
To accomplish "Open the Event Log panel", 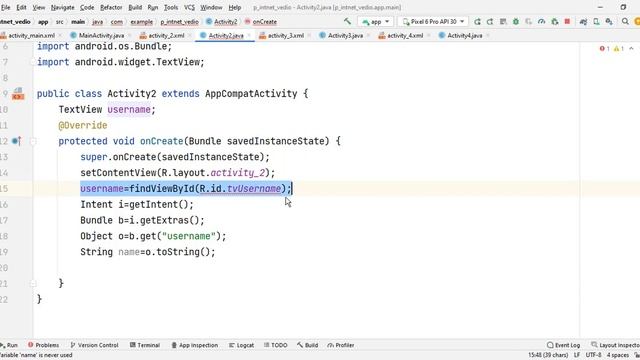I will click(x=563, y=345).
